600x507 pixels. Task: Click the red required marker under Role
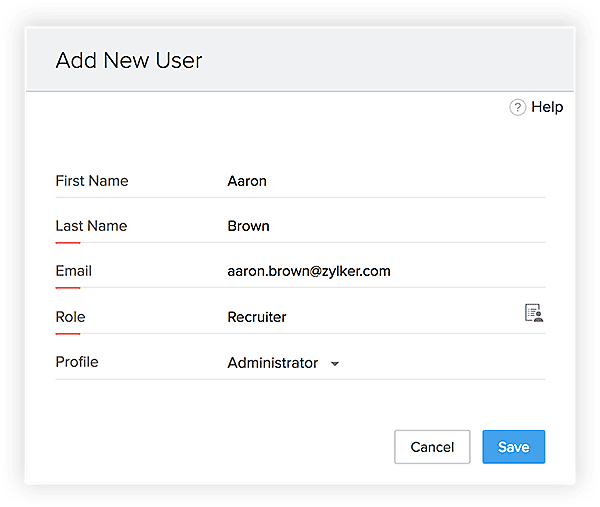point(68,334)
